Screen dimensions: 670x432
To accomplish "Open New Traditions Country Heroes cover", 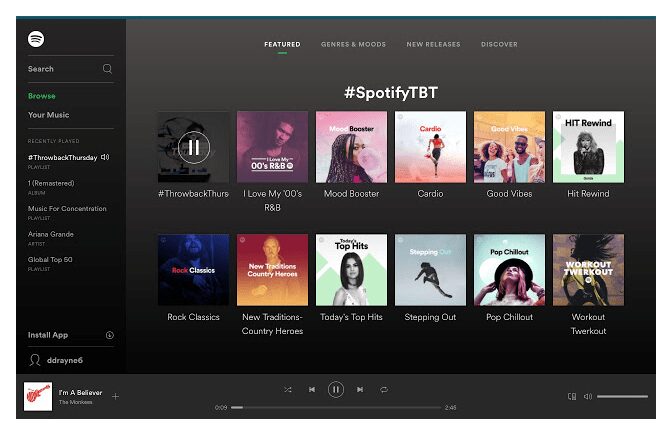I will [273, 270].
